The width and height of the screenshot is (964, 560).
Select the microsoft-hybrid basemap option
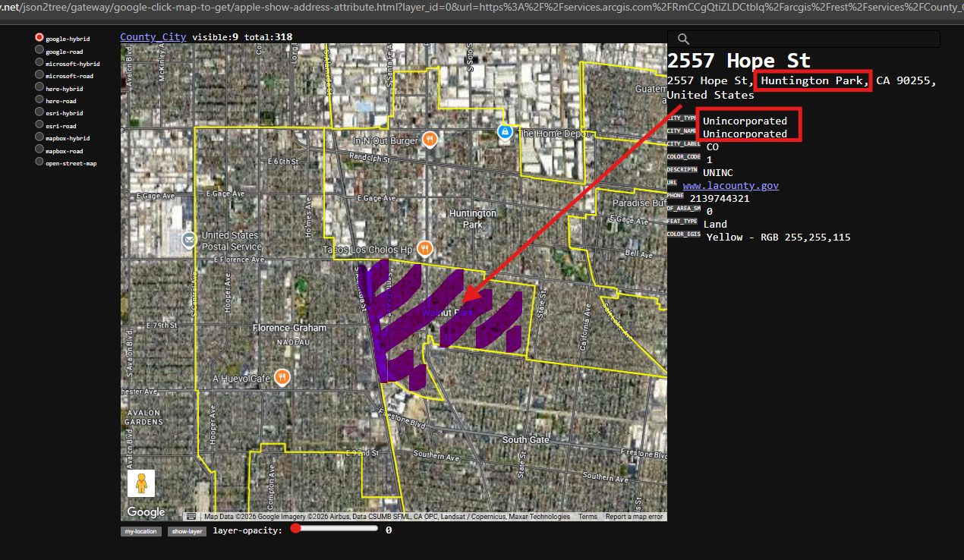(39, 63)
